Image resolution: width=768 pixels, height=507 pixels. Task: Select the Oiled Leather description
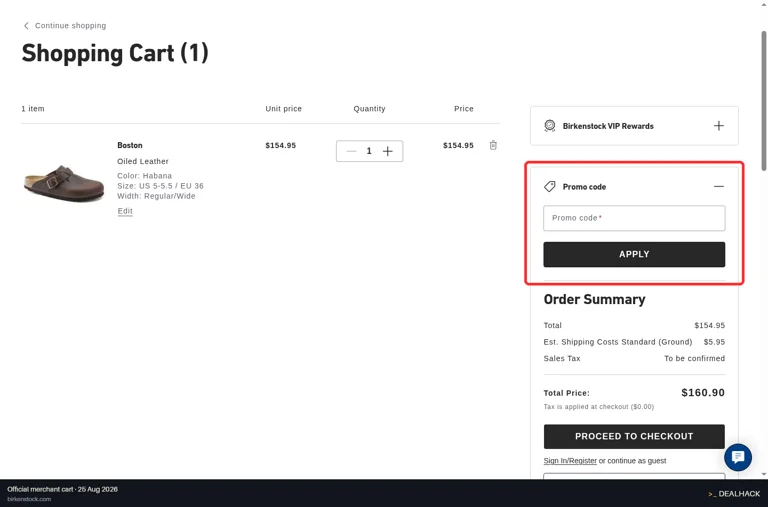(143, 161)
